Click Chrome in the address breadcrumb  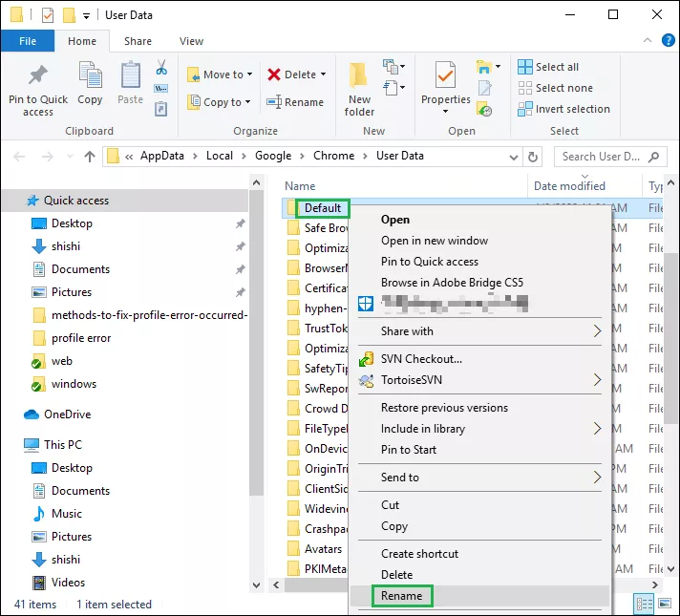coord(333,156)
